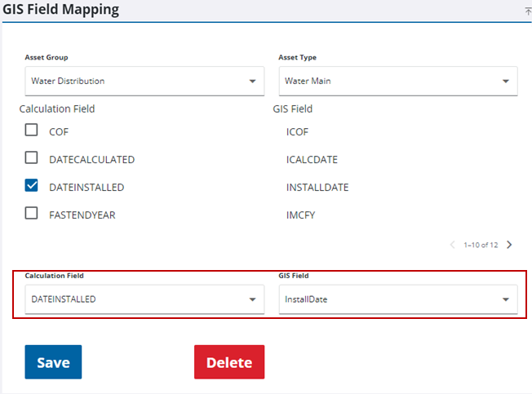Go to next page of field mappings
532x394 pixels.
click(509, 245)
